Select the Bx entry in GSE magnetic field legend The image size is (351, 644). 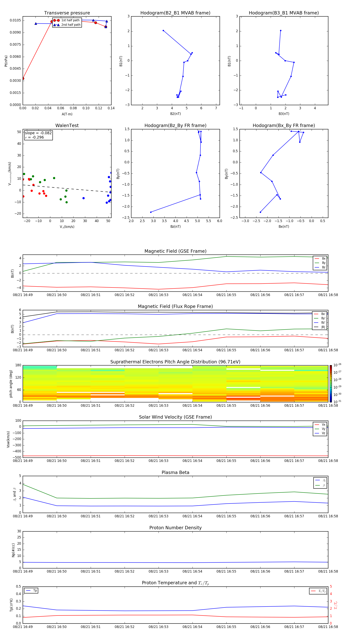pos(320,259)
